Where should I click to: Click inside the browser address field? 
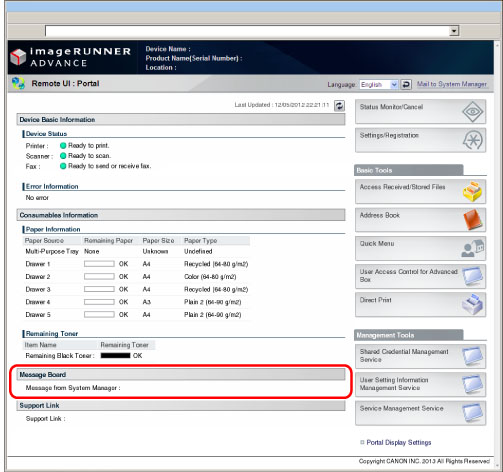tap(247, 31)
